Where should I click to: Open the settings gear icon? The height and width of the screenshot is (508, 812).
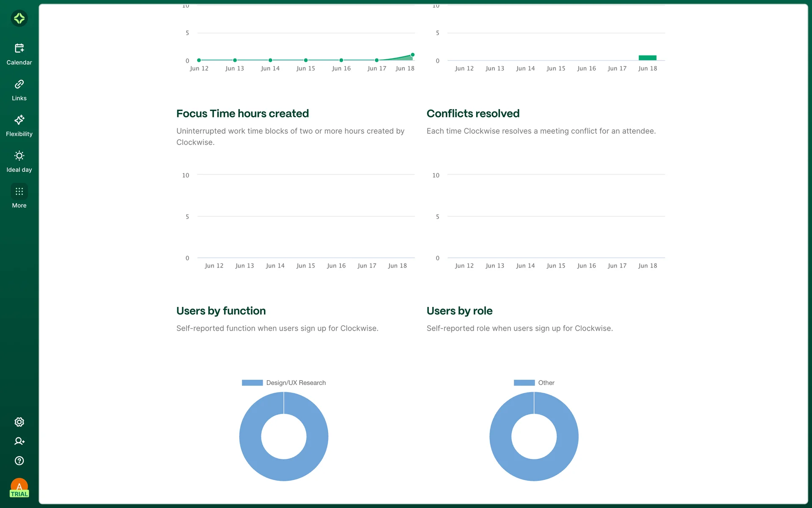19,422
